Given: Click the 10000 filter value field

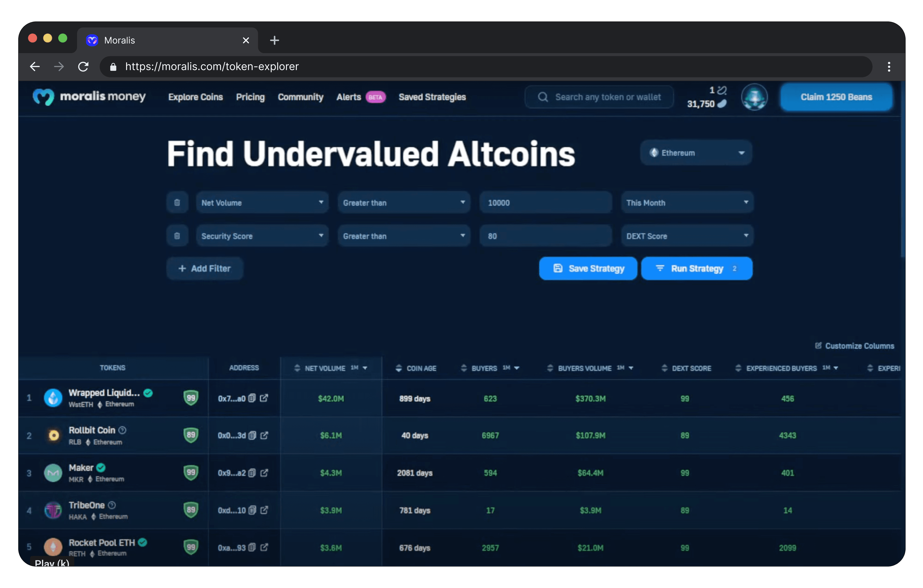Looking at the screenshot, I should click(x=545, y=202).
